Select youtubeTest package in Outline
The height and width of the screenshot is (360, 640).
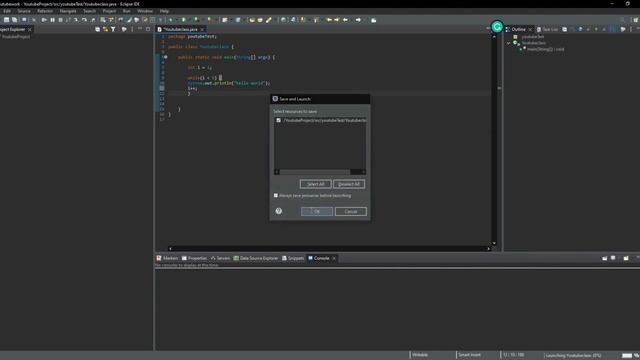533,37
